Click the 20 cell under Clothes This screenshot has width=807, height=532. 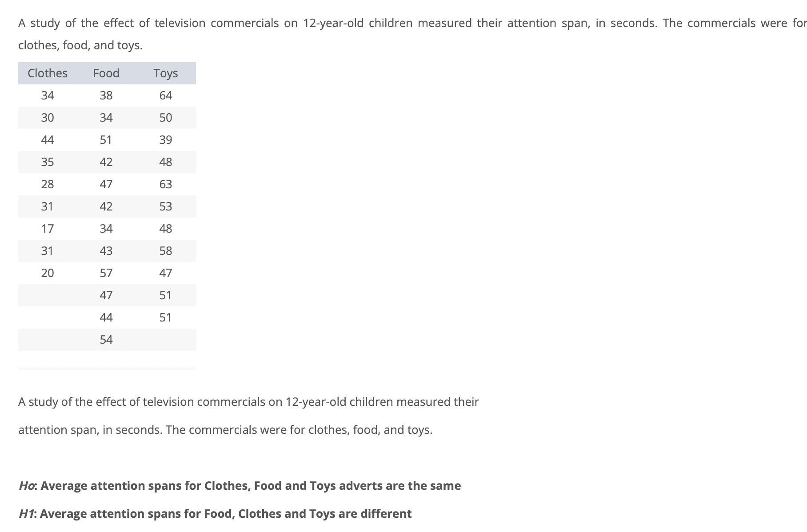[x=48, y=273]
